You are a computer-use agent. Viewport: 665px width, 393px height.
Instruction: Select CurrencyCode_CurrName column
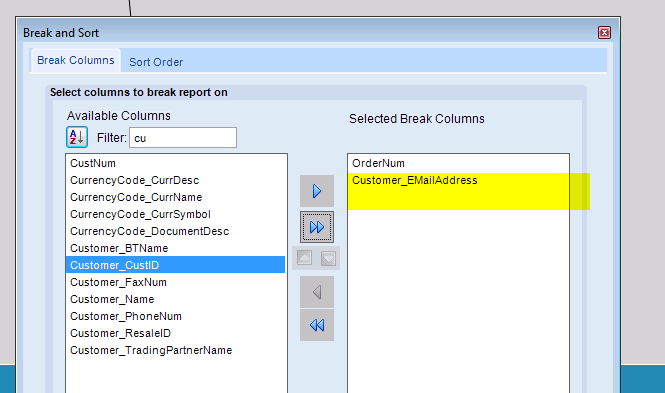(x=175, y=197)
